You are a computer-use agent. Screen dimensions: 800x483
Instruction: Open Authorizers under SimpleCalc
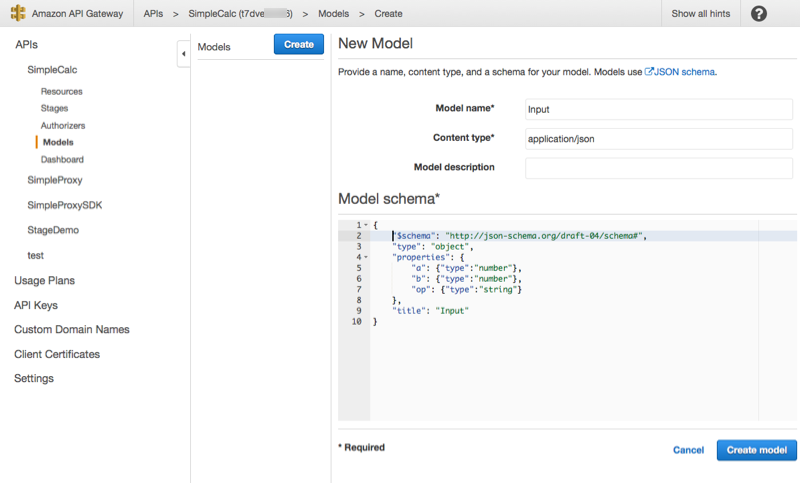(63, 125)
